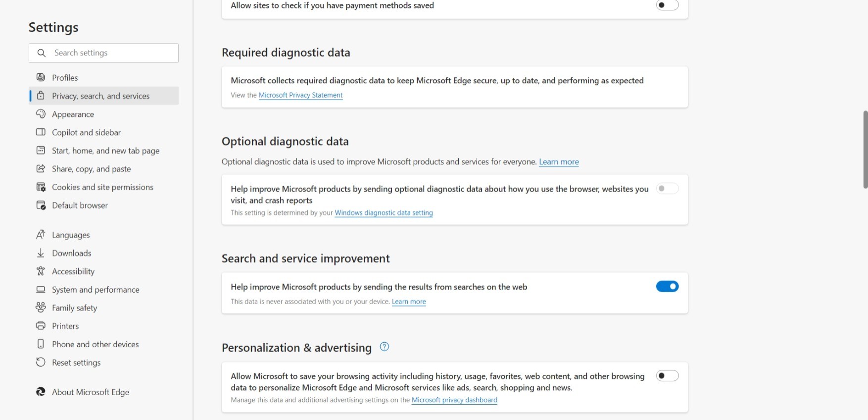Open the Microsoft privacy dashboard link

point(454,400)
